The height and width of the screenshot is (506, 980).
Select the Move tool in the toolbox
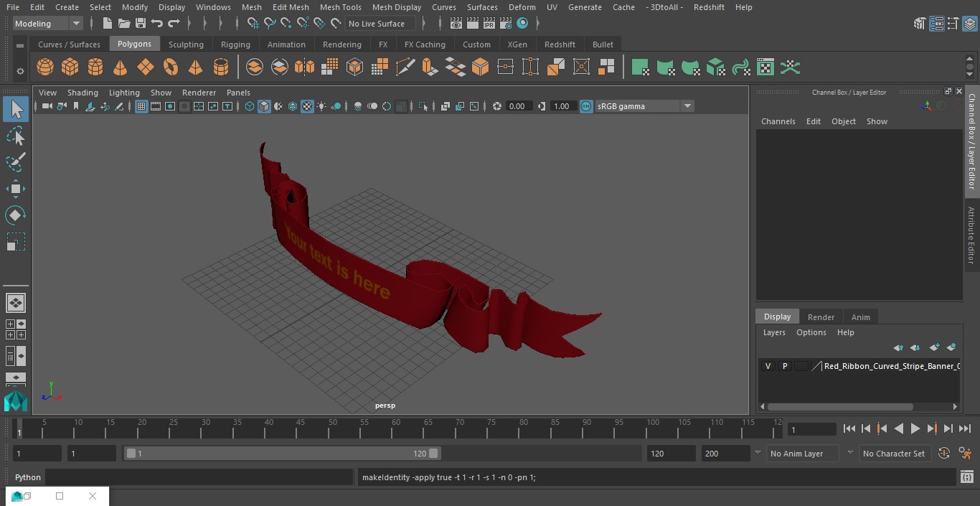[15, 189]
